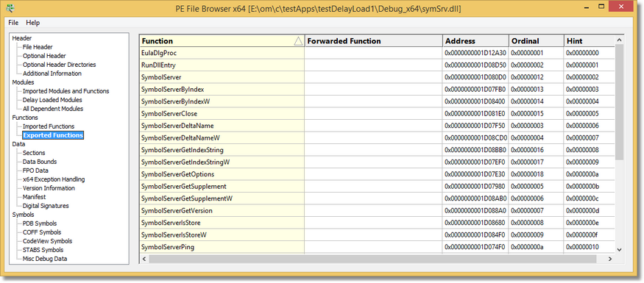Select the SymbolServerDeltaName row
Image resolution: width=644 pixels, height=283 pixels.
[x=222, y=126]
